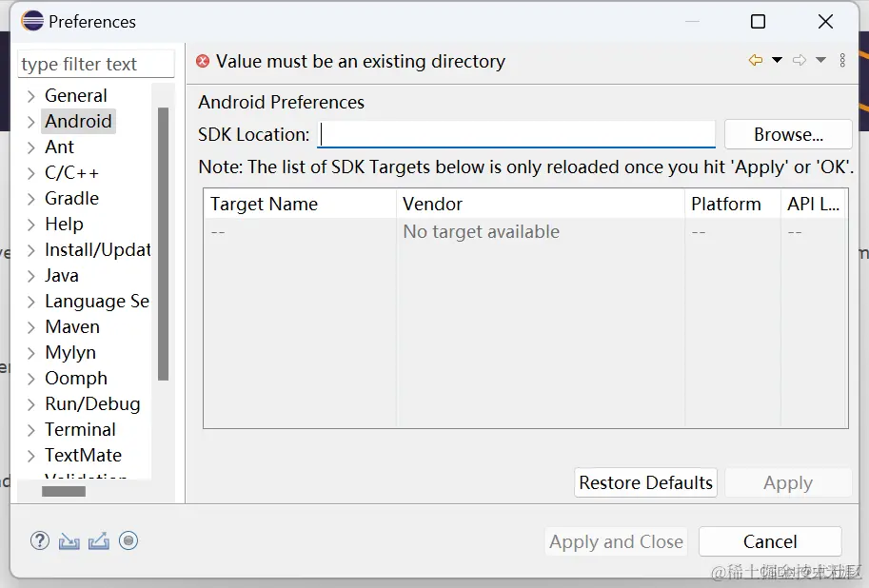Expand the Maven tree node
Screen dimensions: 869x588
31,327
